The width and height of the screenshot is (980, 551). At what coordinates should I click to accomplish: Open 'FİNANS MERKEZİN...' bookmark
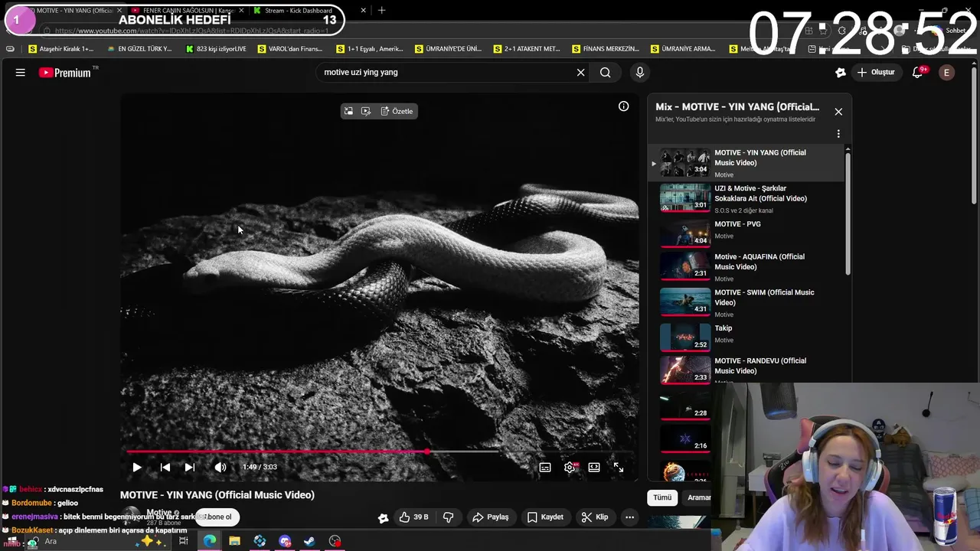(605, 49)
